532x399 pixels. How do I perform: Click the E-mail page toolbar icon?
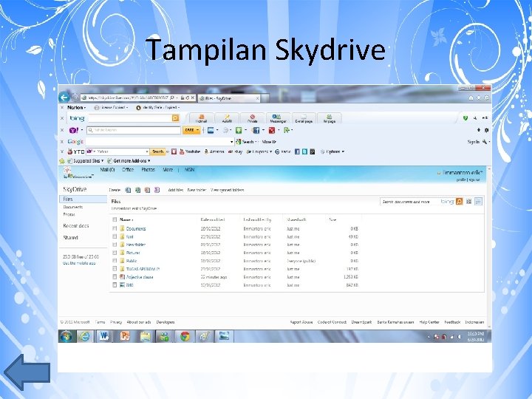[x=304, y=118]
